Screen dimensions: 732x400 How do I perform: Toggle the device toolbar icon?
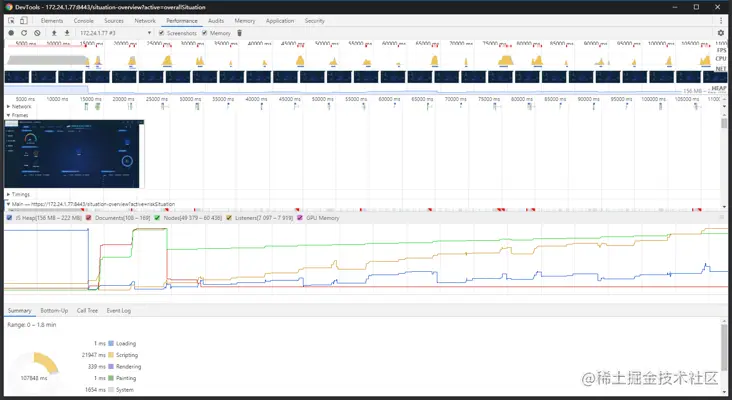[24, 21]
